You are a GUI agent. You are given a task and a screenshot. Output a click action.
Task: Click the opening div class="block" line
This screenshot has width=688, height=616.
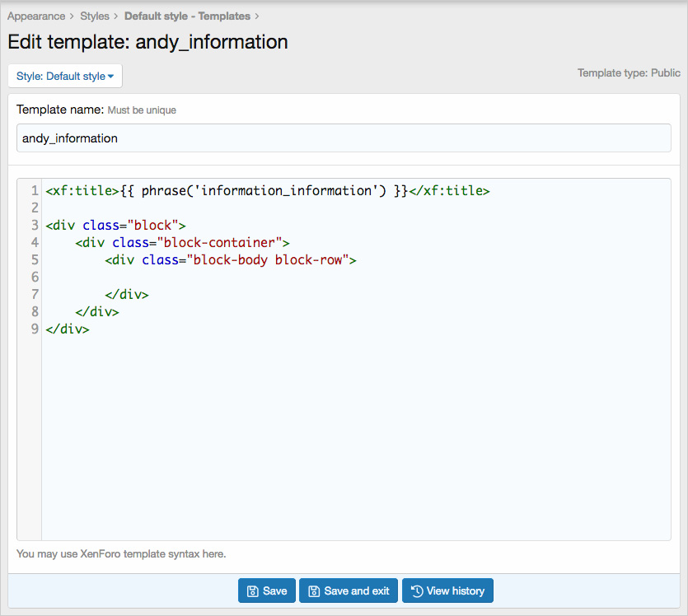tap(117, 226)
